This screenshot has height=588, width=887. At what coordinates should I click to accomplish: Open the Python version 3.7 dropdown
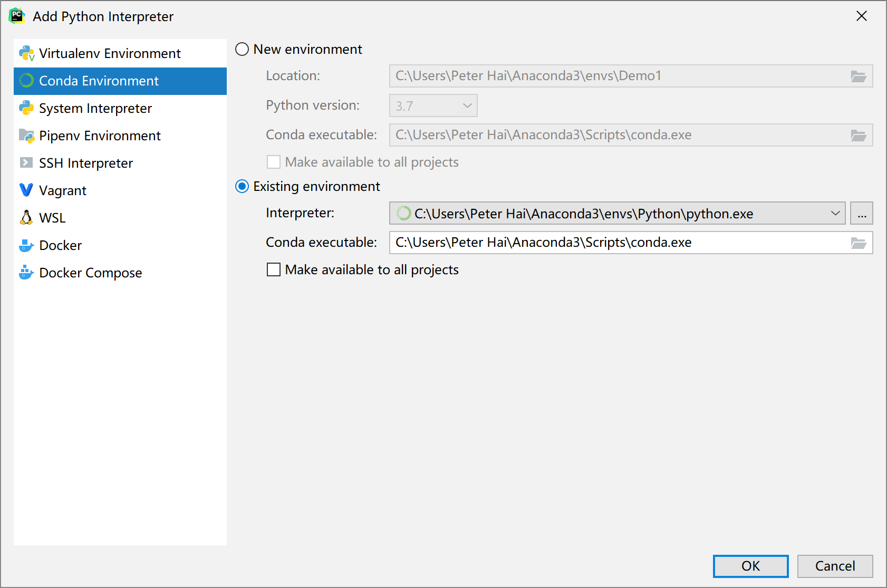pyautogui.click(x=433, y=105)
